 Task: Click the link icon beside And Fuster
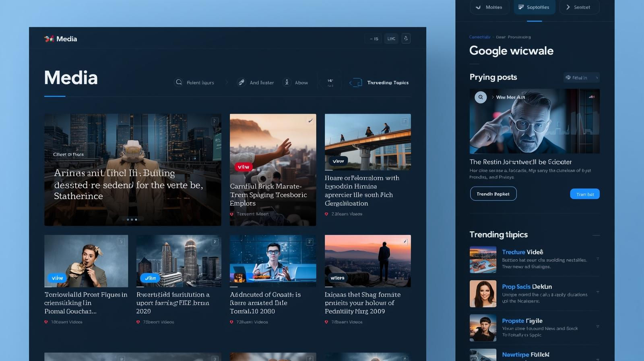tap(242, 82)
